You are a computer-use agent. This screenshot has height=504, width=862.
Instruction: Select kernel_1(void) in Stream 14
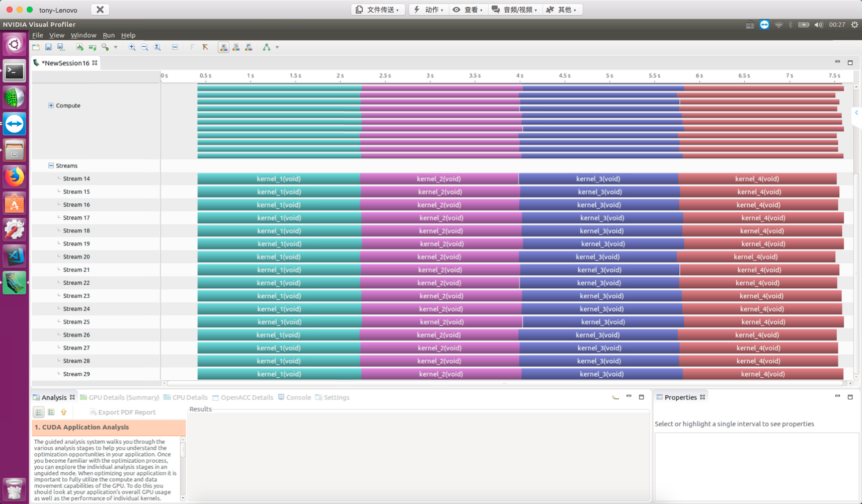coord(279,179)
